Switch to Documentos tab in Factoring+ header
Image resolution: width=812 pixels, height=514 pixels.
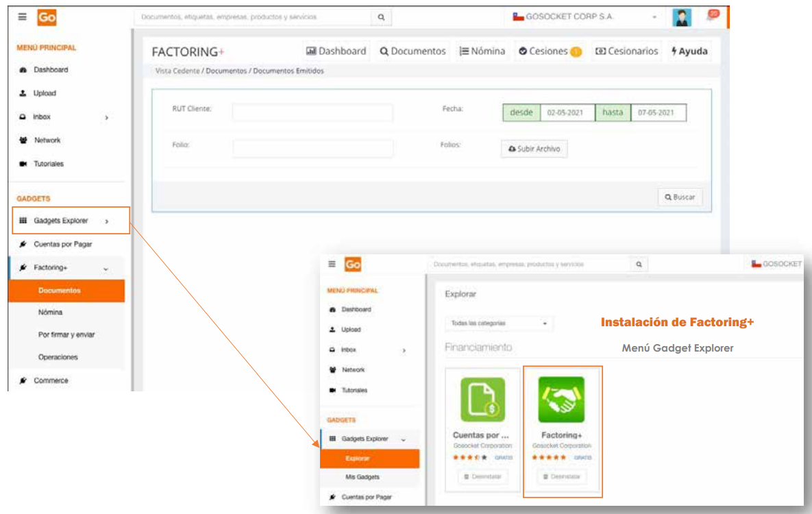pyautogui.click(x=413, y=51)
